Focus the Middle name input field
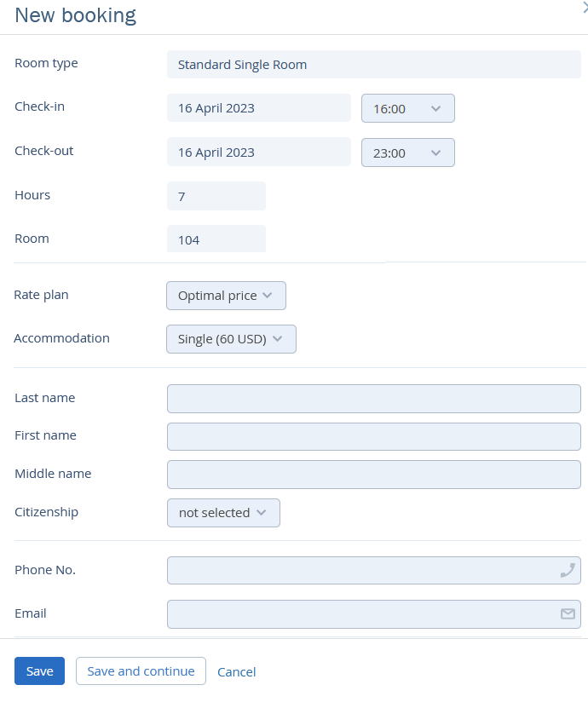The height and width of the screenshot is (708, 588). [x=374, y=475]
